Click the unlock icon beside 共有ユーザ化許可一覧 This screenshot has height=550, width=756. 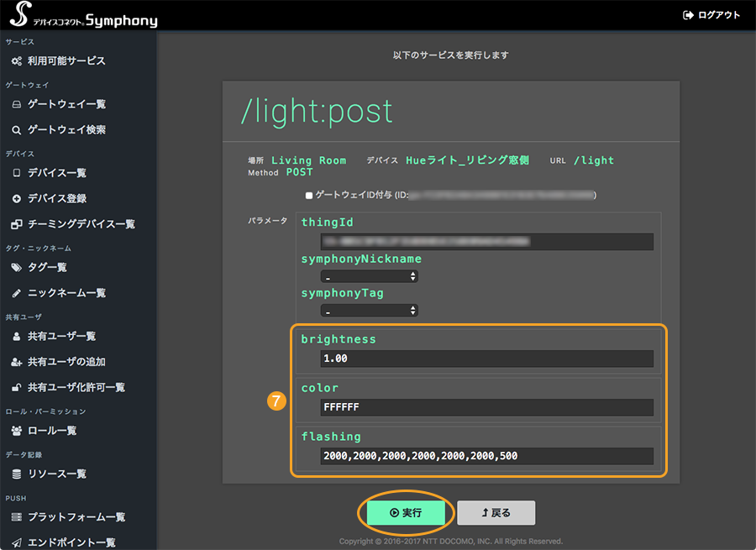pyautogui.click(x=17, y=388)
